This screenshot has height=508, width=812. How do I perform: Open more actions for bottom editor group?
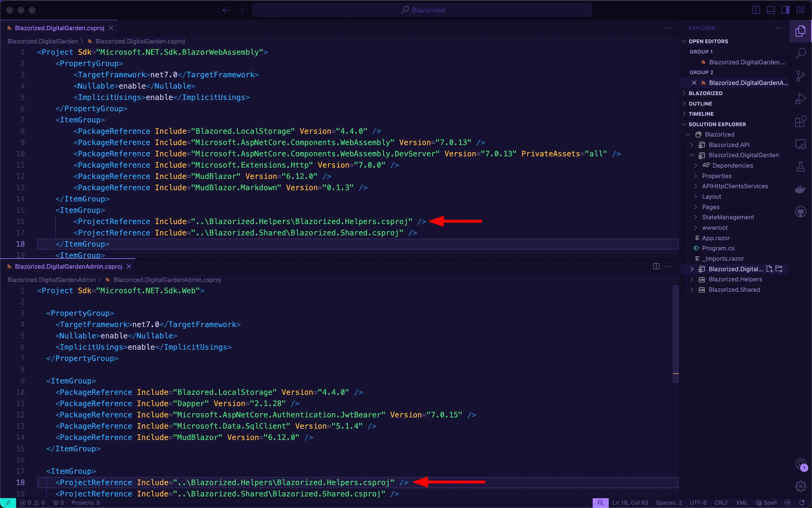[x=668, y=266]
